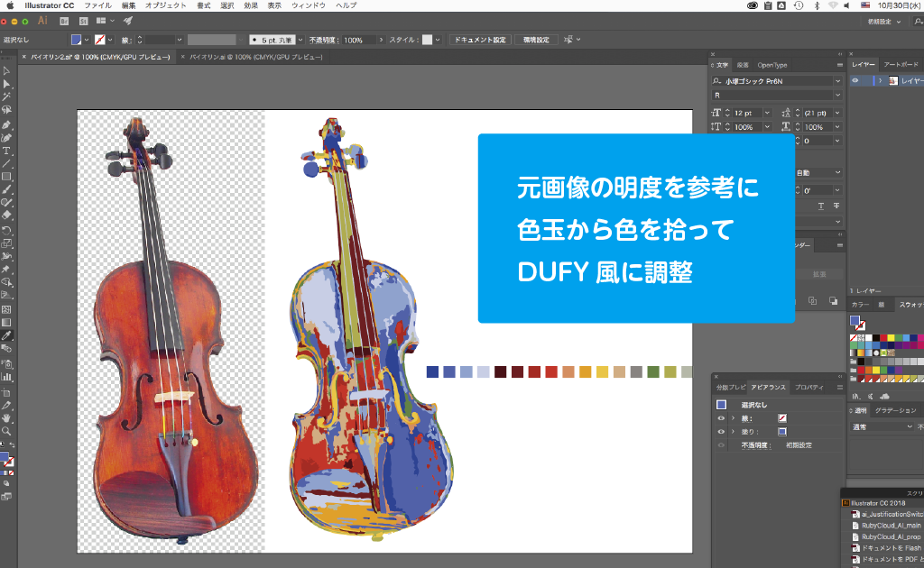Click the 不透明度 label in control bar
The width and height of the screenshot is (924, 568).
(324, 40)
